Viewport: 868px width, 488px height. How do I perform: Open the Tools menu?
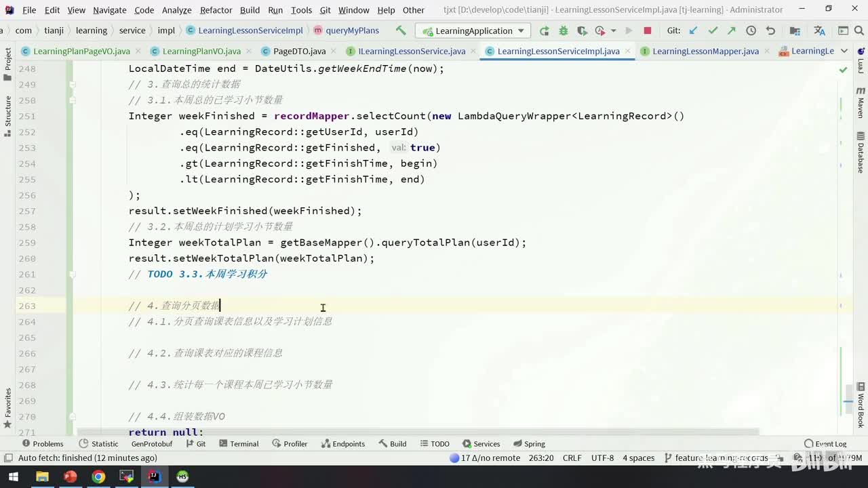pos(301,10)
